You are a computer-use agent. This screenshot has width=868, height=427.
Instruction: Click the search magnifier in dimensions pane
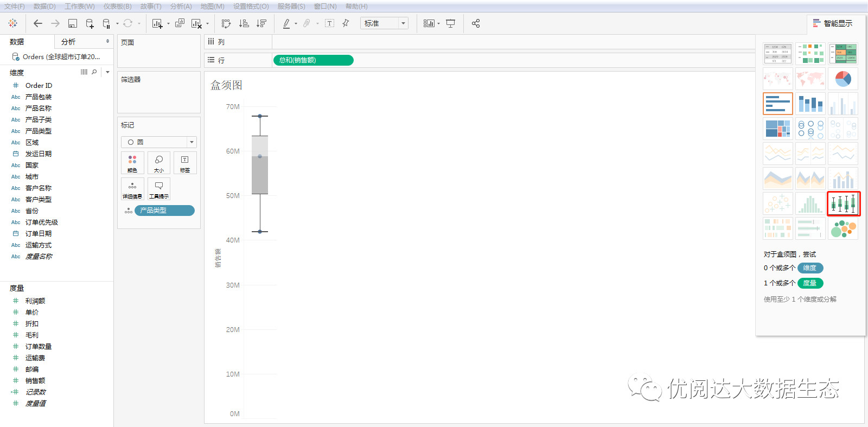click(94, 72)
